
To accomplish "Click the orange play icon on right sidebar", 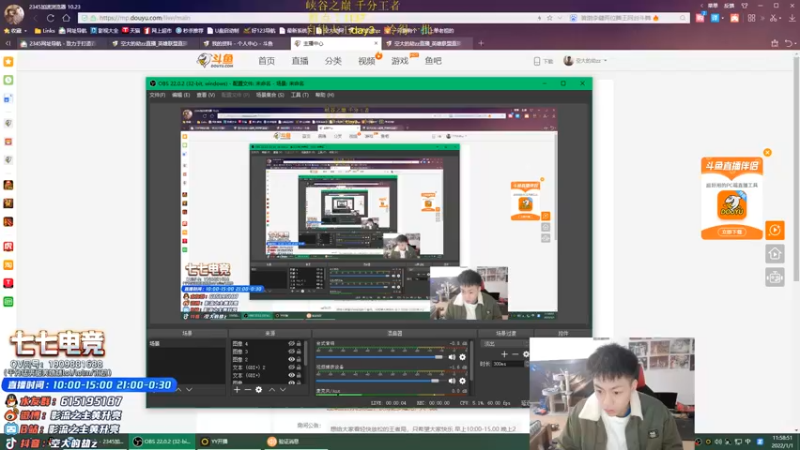I will pos(774,230).
